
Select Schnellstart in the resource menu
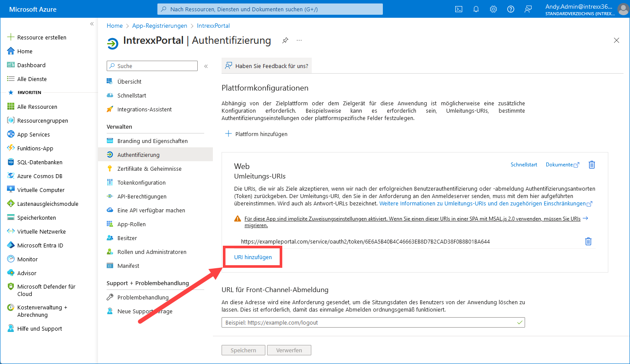pyautogui.click(x=126, y=95)
